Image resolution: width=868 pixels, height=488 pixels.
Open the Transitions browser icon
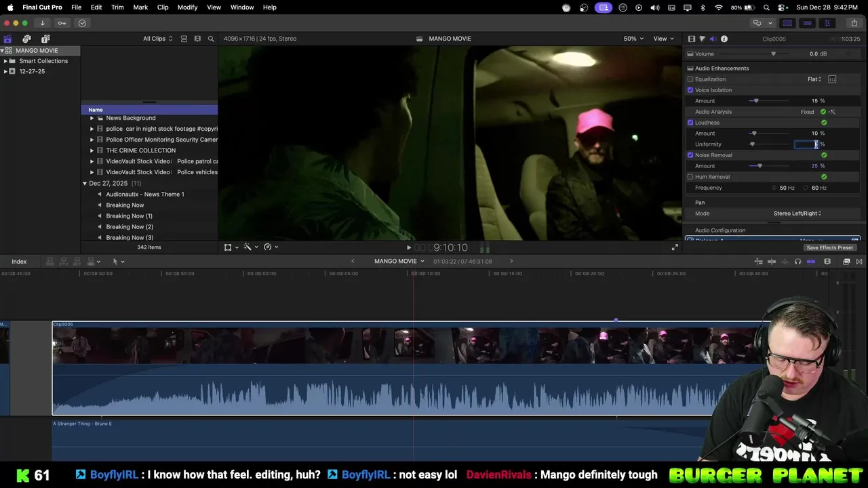pyautogui.click(x=859, y=262)
